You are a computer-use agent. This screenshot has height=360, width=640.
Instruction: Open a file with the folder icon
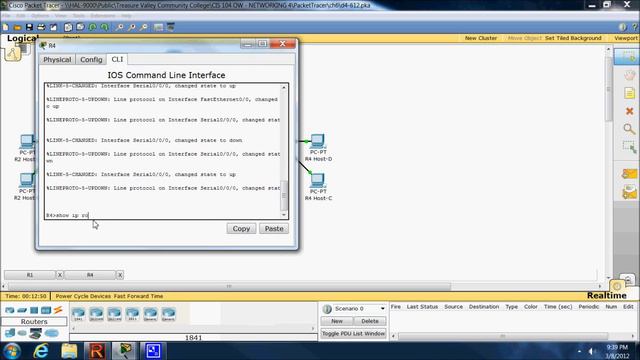pyautogui.click(x=17, y=27)
